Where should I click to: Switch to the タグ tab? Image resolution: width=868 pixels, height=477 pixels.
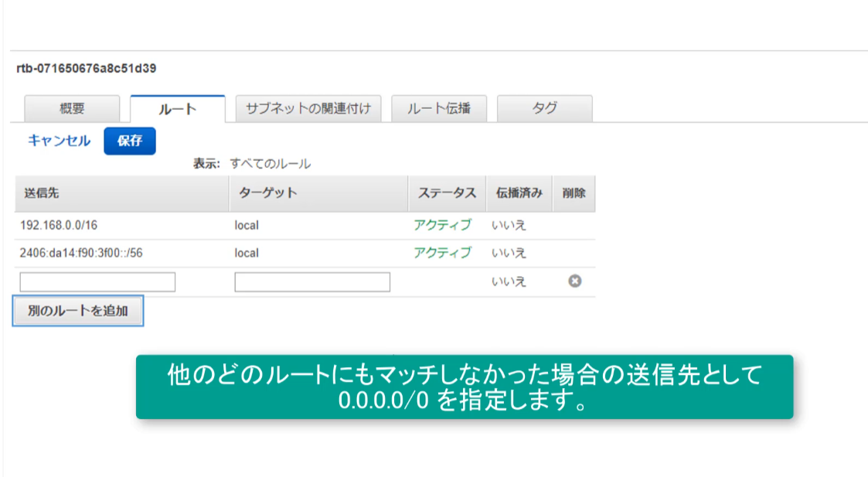[x=545, y=108]
